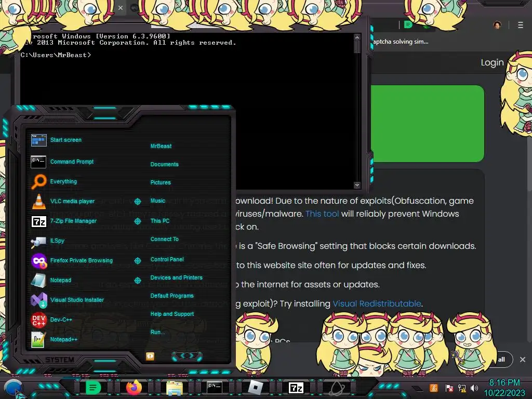Click Command Prompt scrollbar up arrow

point(357,37)
